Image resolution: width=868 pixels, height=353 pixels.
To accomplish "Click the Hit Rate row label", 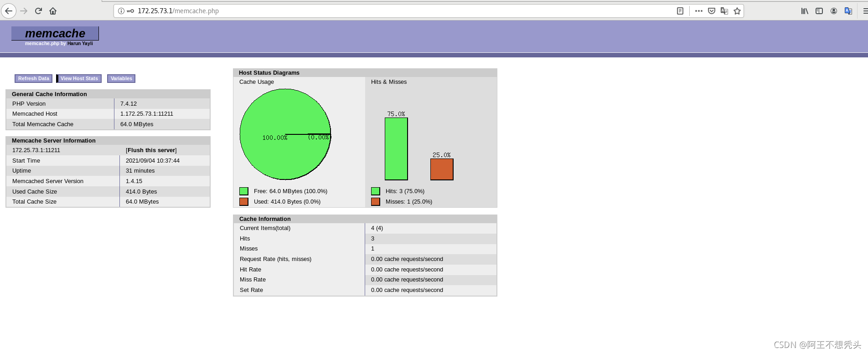I will 251,270.
